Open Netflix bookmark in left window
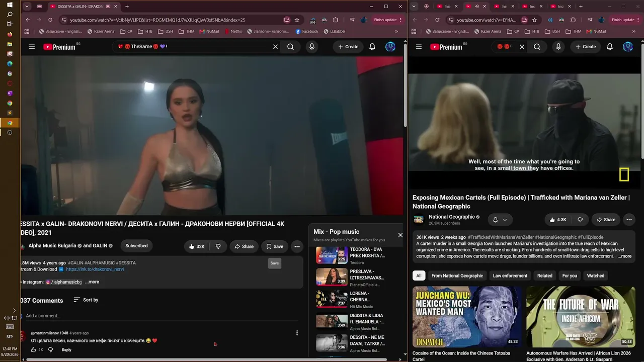 click(233, 31)
